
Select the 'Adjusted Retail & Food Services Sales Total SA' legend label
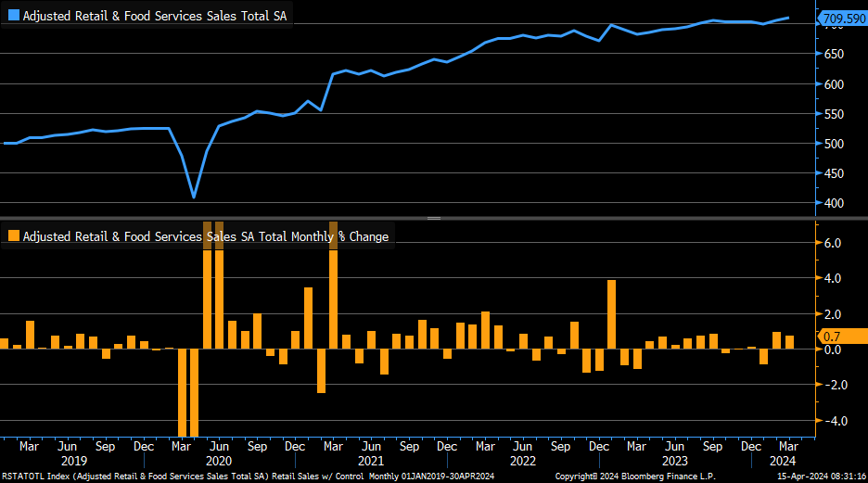154,16
